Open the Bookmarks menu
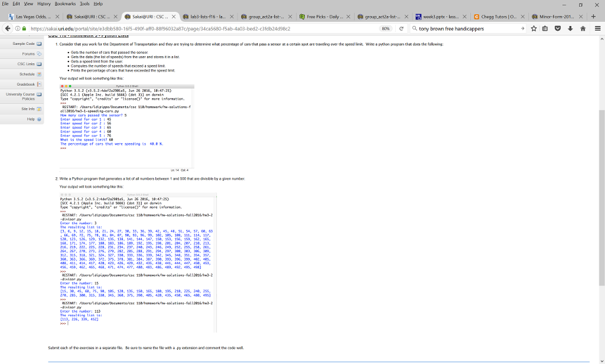The width and height of the screenshot is (605, 364). [65, 4]
